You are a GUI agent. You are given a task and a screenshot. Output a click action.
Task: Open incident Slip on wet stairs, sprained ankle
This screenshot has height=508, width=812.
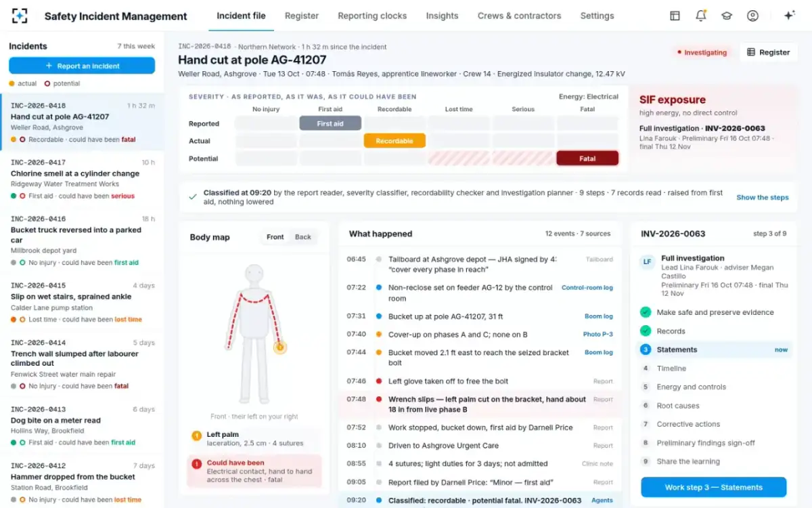click(82, 302)
